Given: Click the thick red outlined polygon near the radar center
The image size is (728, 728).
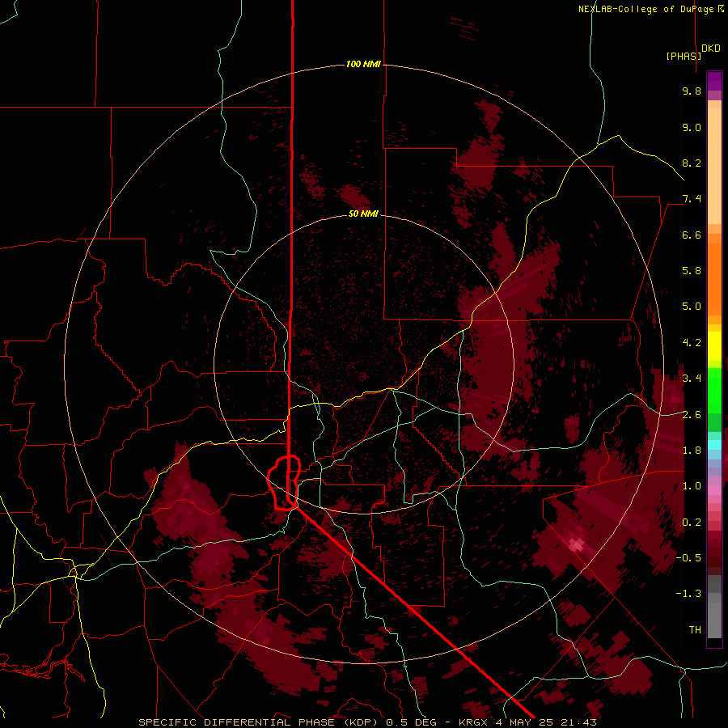Looking at the screenshot, I should tap(284, 483).
